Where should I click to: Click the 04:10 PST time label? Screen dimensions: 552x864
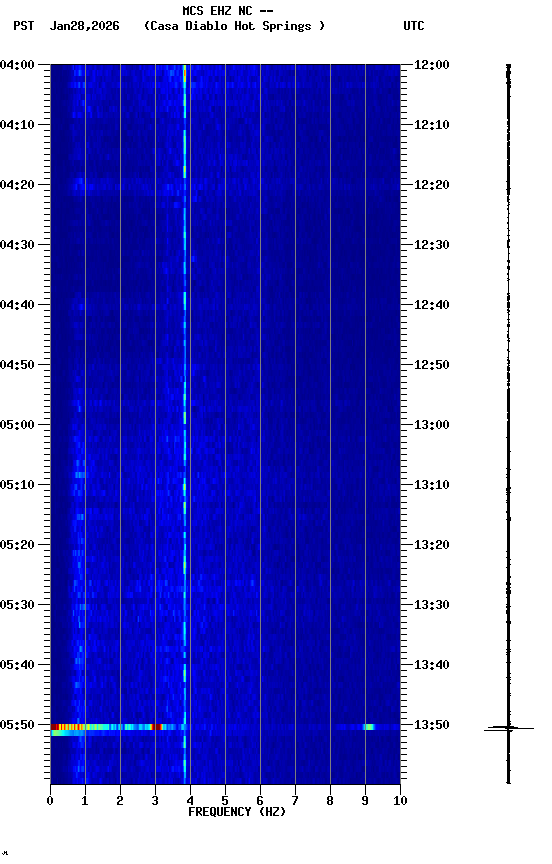(x=17, y=125)
